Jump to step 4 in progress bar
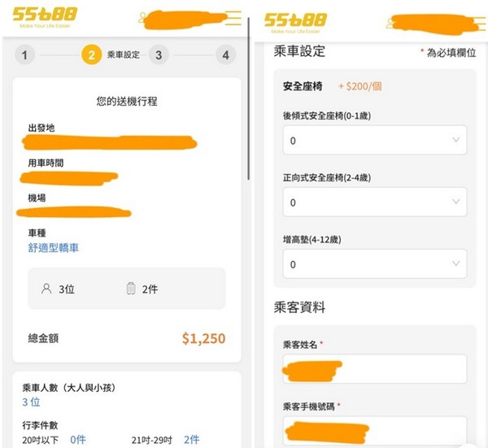 [x=225, y=55]
